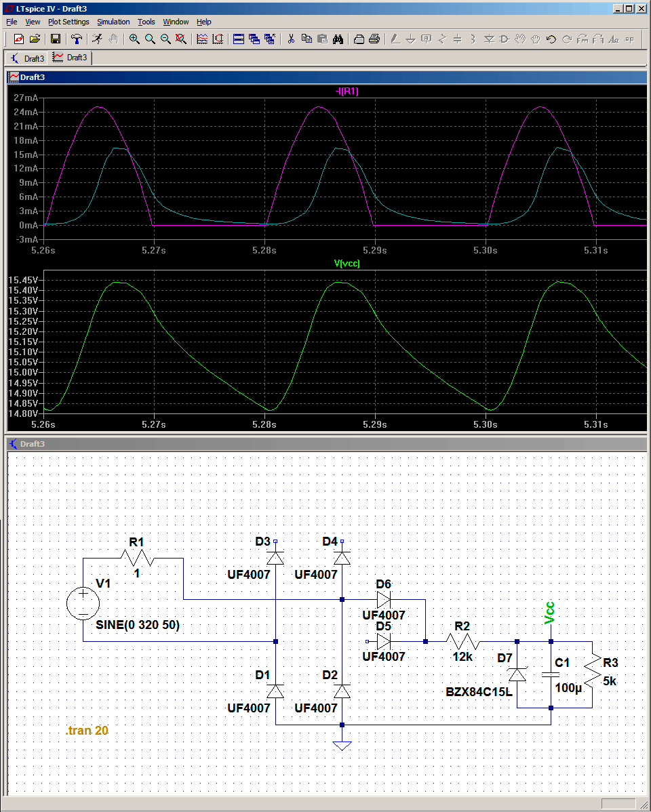
Task: Click the -I(R1) trace label
Action: [x=347, y=91]
